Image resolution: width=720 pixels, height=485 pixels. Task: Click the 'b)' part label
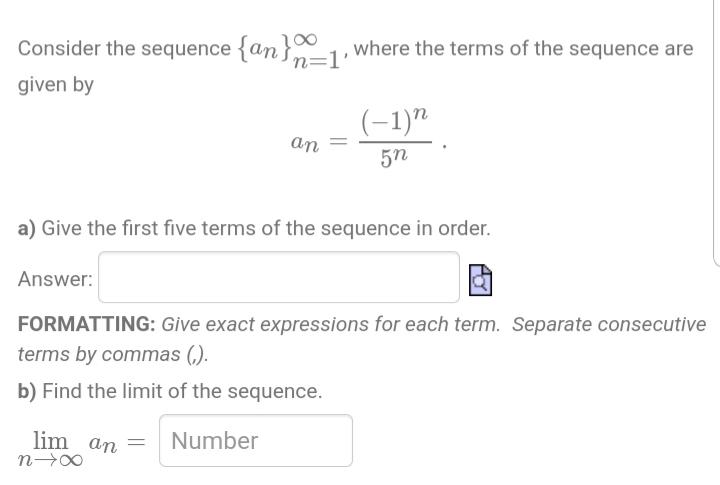(27, 391)
